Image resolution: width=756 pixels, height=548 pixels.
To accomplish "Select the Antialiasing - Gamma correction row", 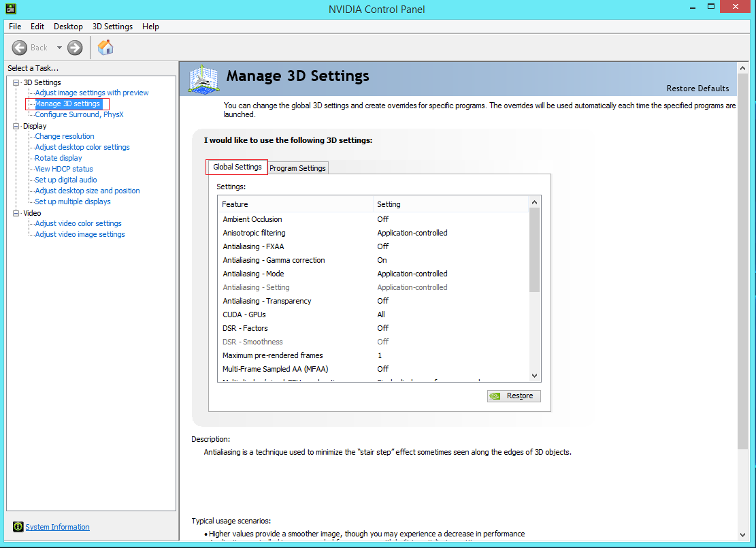I will point(374,260).
